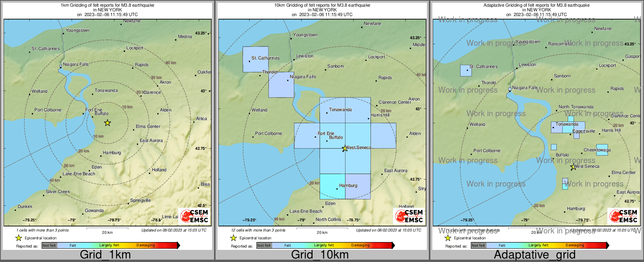
Task: Click the 'Lake Erie Beach' label on Grid_1km map
Action: (x=79, y=174)
